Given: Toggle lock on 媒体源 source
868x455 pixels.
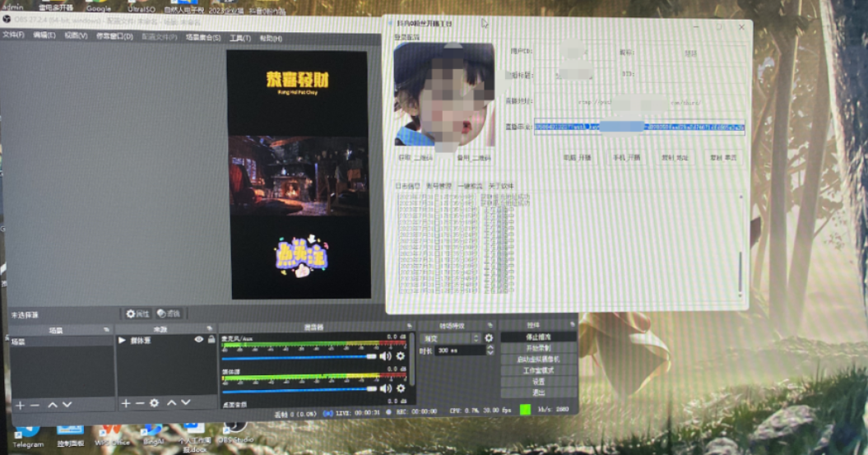Looking at the screenshot, I should pos(211,340).
